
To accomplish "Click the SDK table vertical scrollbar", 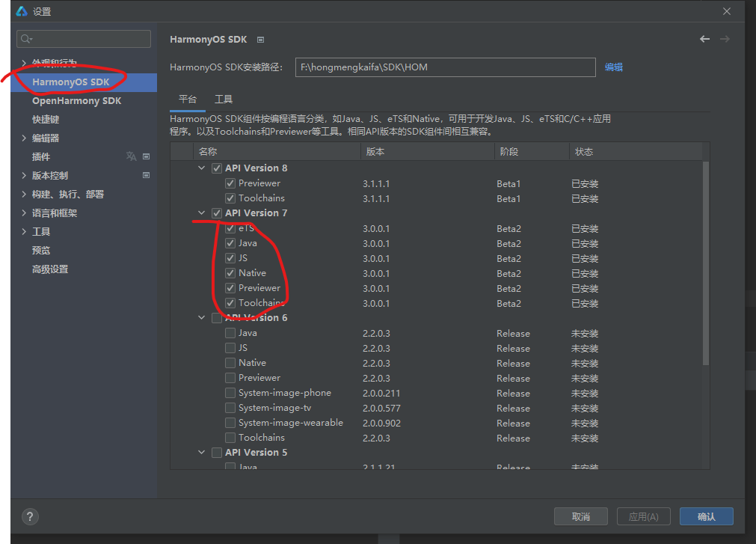I will click(x=706, y=263).
